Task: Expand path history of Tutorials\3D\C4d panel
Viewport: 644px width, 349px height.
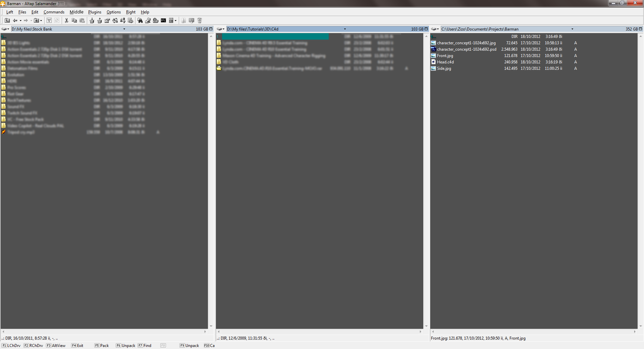Action: click(x=345, y=29)
